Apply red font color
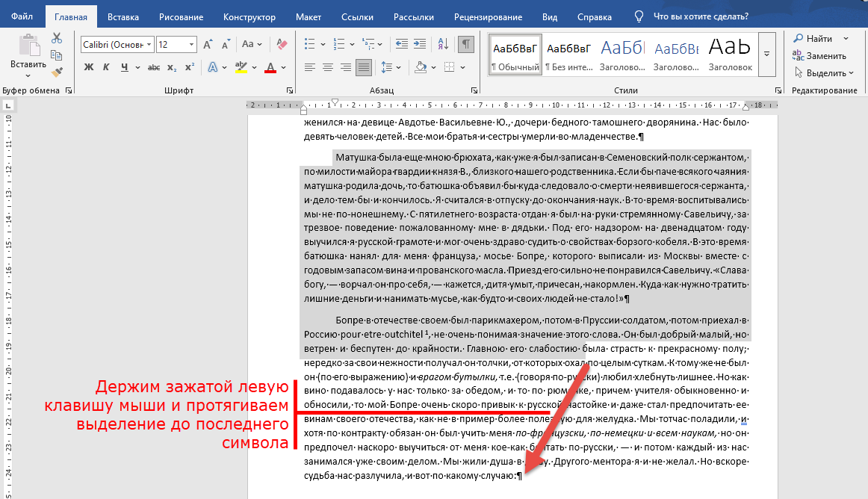The width and height of the screenshot is (868, 499). click(270, 67)
